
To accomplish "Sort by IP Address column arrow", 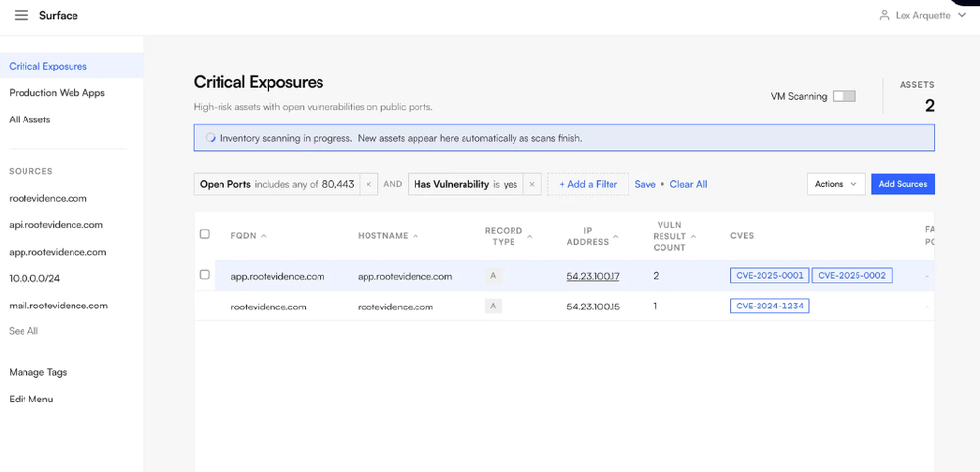I will [x=615, y=236].
